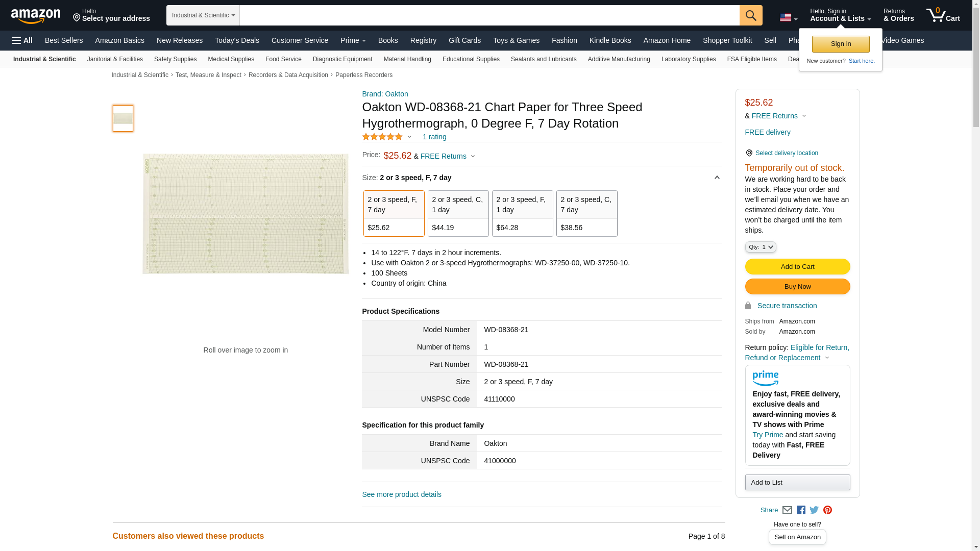The width and height of the screenshot is (980, 551).
Task: Click the Amazon logo
Action: pos(36,16)
